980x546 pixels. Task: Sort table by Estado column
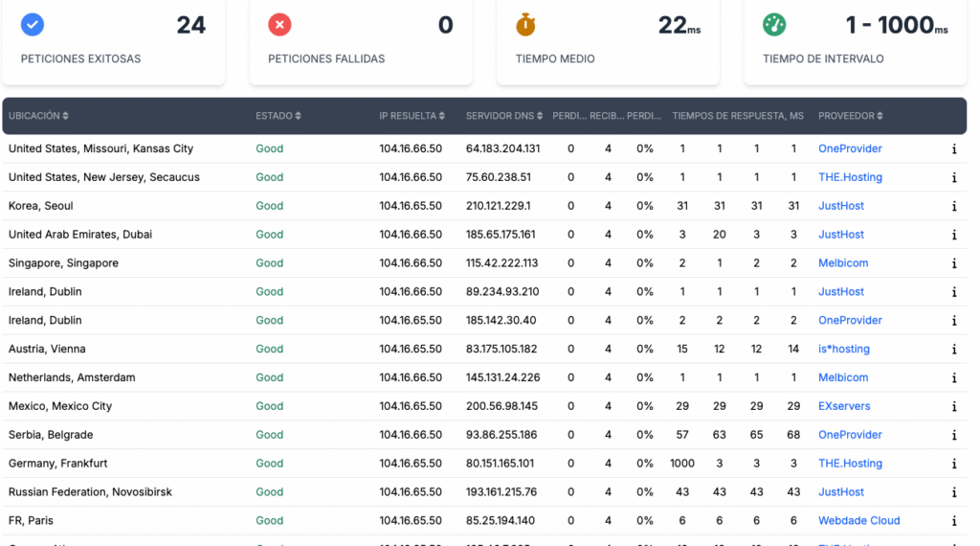point(278,116)
